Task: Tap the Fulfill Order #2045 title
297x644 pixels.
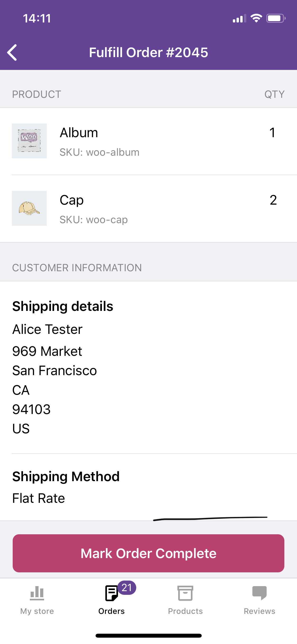Action: click(148, 52)
